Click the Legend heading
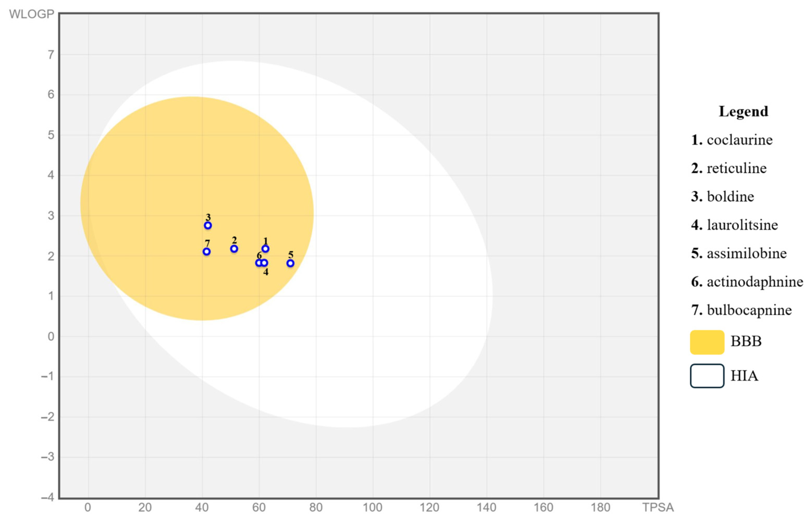Viewport: 812px width, 523px height. 743,112
